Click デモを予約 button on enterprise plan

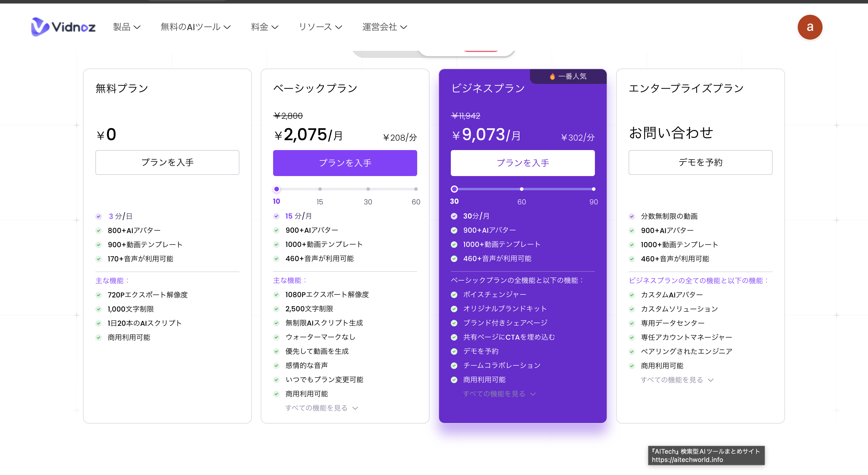pyautogui.click(x=700, y=162)
